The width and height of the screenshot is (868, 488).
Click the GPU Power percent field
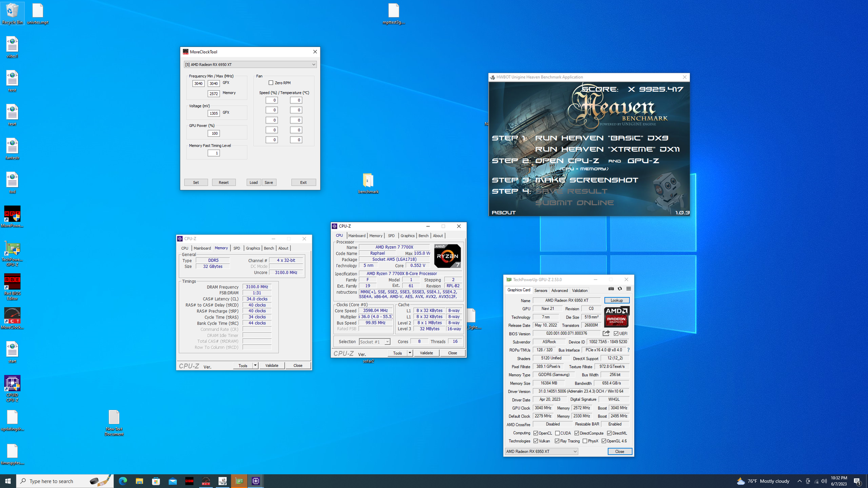tap(213, 133)
